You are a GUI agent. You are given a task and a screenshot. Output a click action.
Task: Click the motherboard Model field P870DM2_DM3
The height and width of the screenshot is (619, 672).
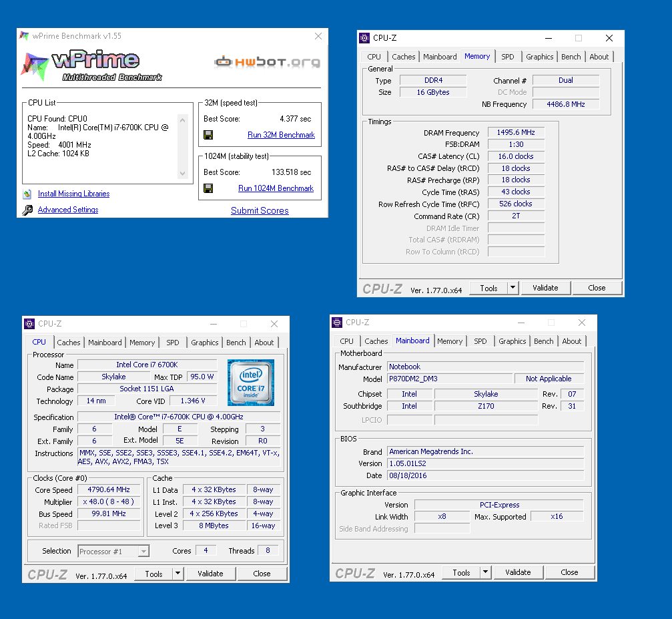[450, 379]
